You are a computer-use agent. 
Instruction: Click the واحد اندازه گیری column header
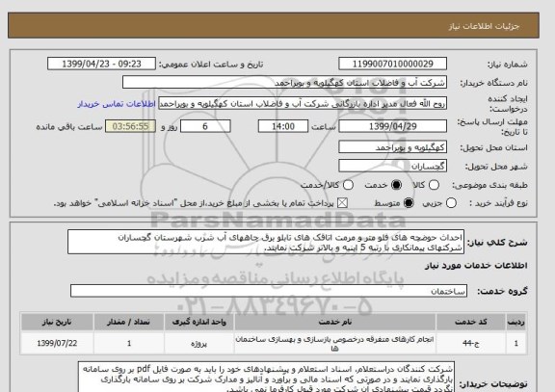click(198, 322)
